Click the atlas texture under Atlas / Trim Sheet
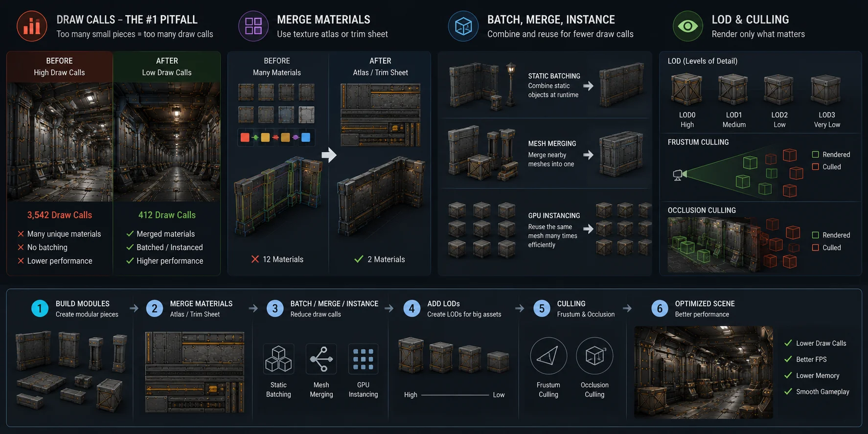Screen dimensions: 868x434 (x=380, y=115)
